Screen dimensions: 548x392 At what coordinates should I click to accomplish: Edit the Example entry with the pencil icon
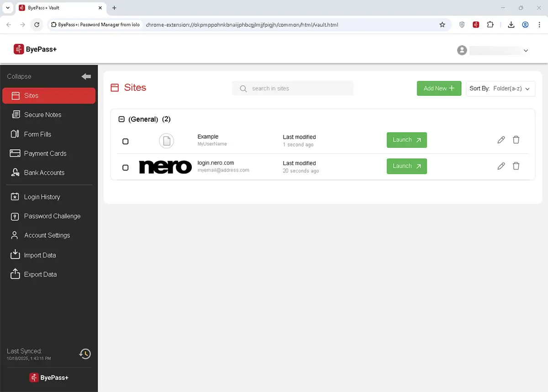[501, 140]
